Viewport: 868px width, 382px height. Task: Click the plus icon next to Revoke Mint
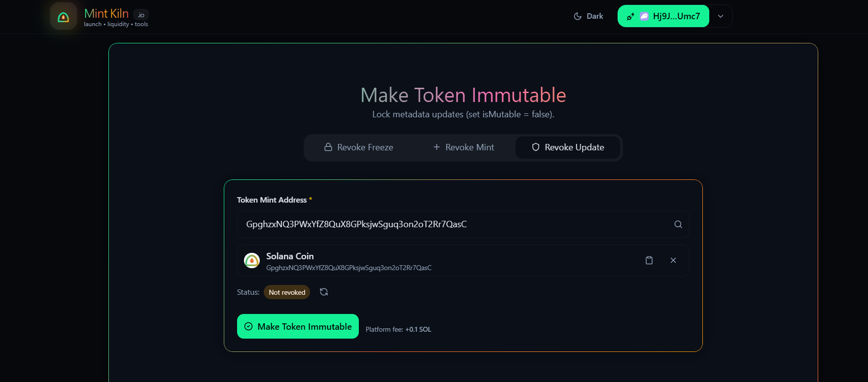point(436,147)
